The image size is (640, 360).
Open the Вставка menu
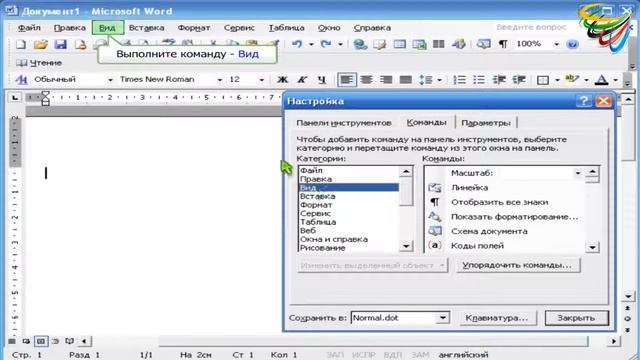click(x=147, y=28)
